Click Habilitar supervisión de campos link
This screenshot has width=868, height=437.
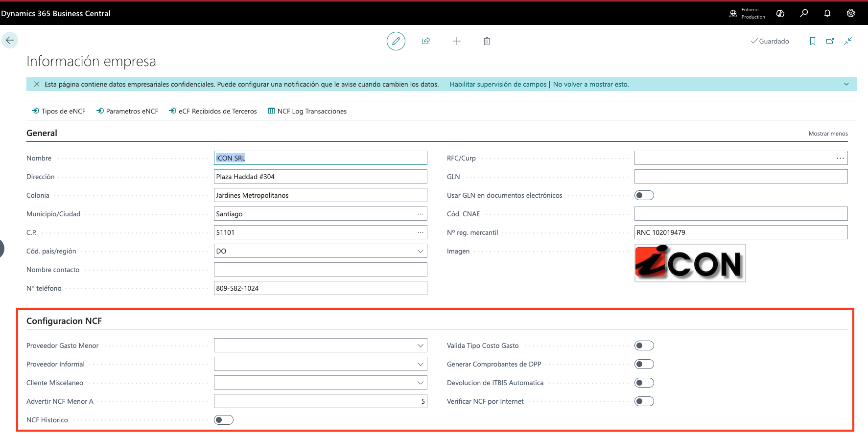click(498, 84)
